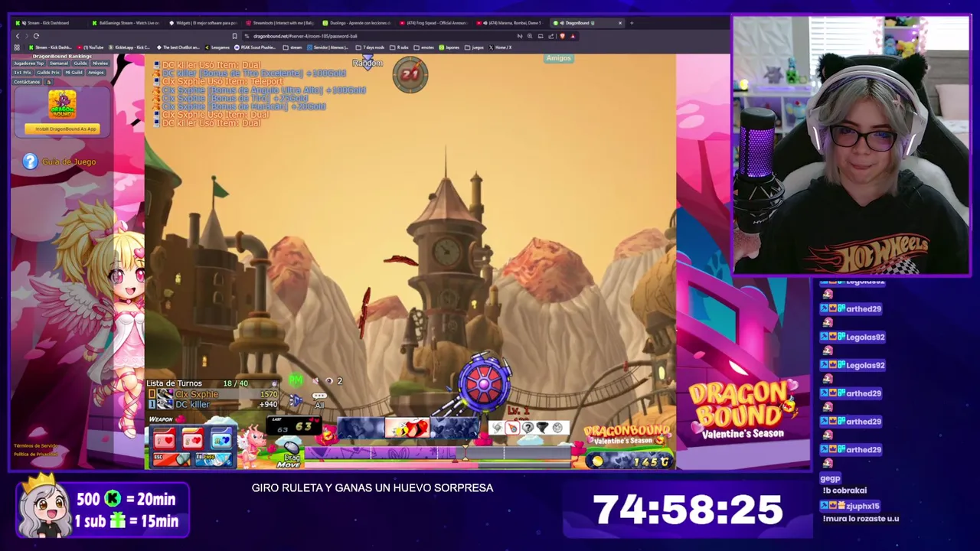Screen dimensions: 980x551
Task: Click the blue question mark guide icon
Action: 30,161
